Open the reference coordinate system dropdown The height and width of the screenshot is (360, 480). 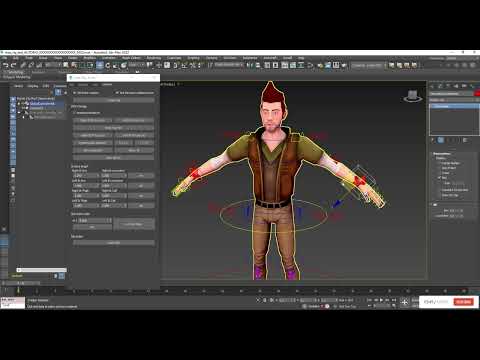(137, 65)
